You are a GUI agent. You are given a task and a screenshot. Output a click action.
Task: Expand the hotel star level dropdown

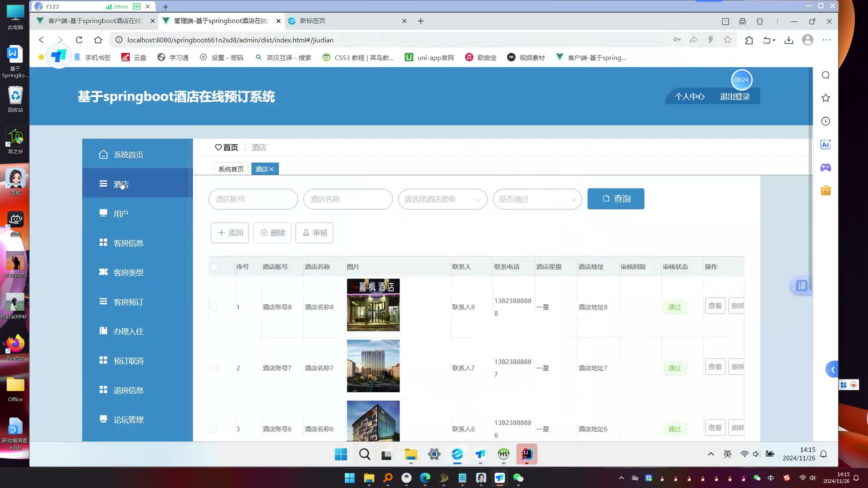pyautogui.click(x=442, y=199)
